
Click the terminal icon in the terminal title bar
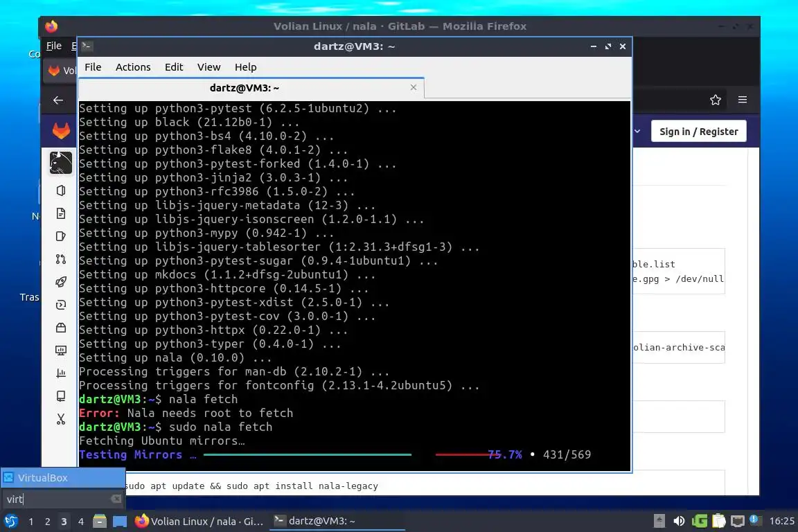[x=87, y=46]
